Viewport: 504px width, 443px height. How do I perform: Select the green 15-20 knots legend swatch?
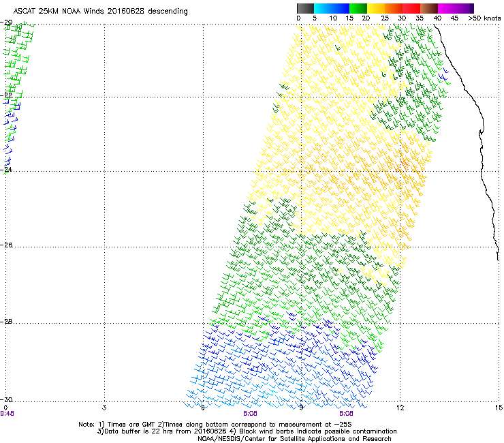[358, 8]
